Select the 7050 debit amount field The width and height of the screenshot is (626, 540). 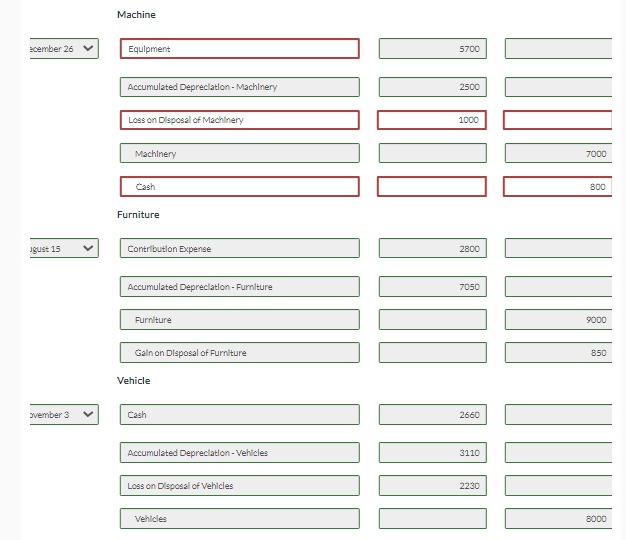[433, 287]
